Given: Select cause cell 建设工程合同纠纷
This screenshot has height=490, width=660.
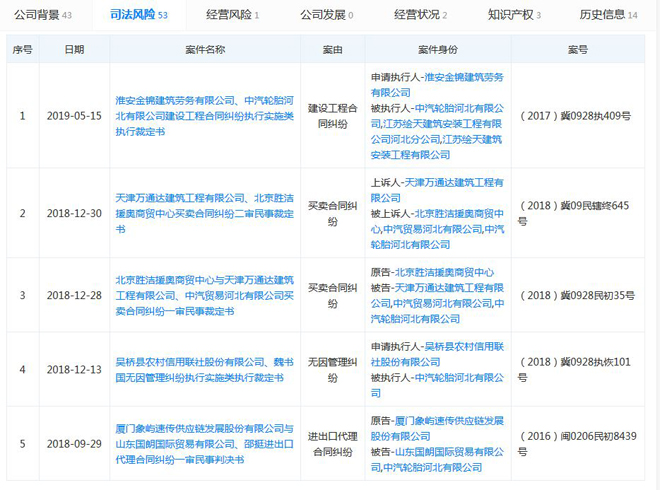Looking at the screenshot, I should [333, 116].
